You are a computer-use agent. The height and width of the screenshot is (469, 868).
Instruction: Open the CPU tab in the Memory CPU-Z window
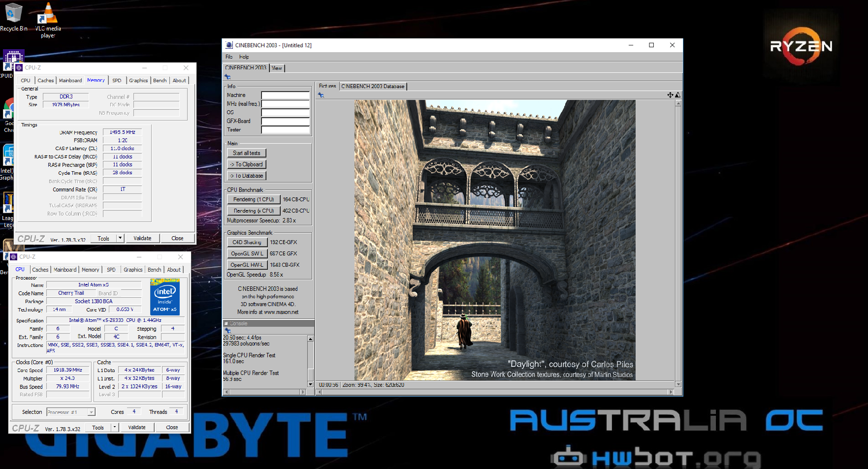26,80
